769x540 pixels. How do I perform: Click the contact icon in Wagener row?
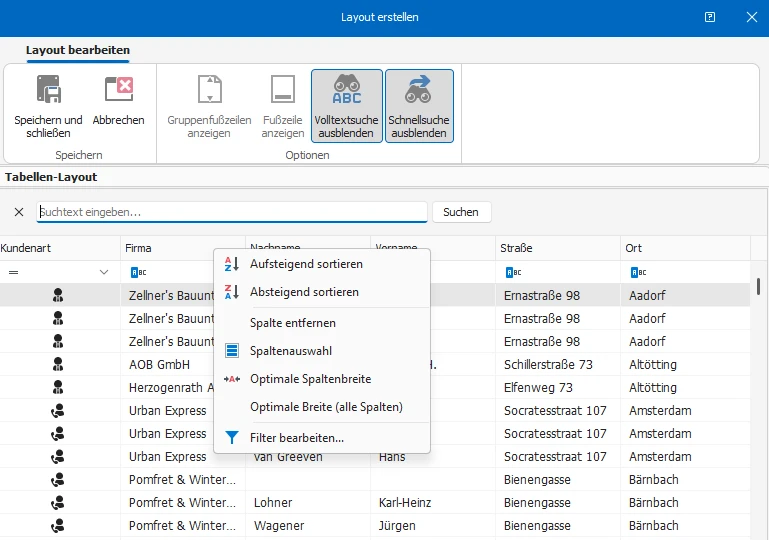58,526
